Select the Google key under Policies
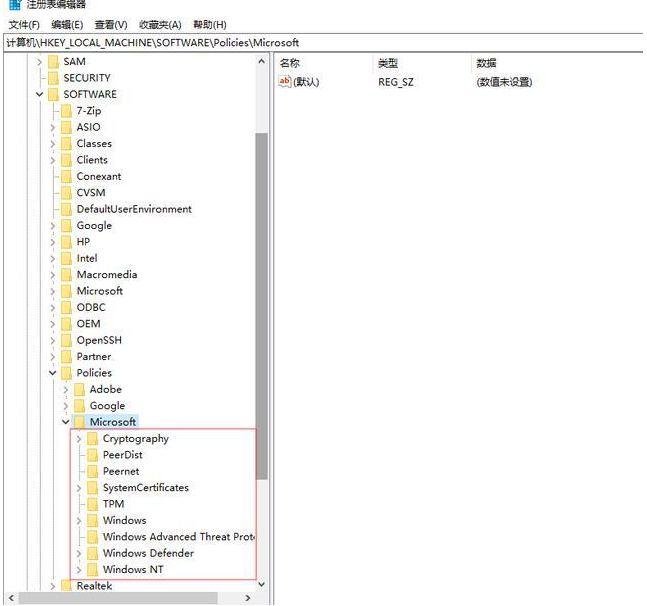Screen dimensions: 647x606 click(107, 406)
